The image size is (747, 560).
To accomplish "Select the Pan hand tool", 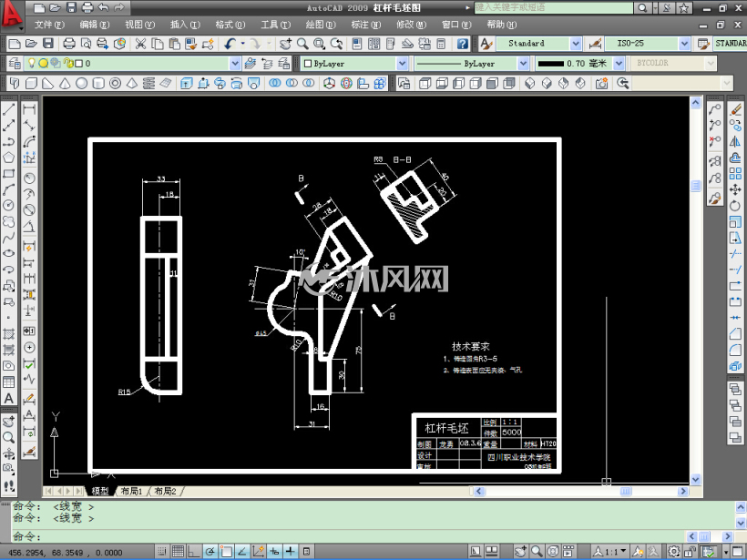I will pos(285,44).
